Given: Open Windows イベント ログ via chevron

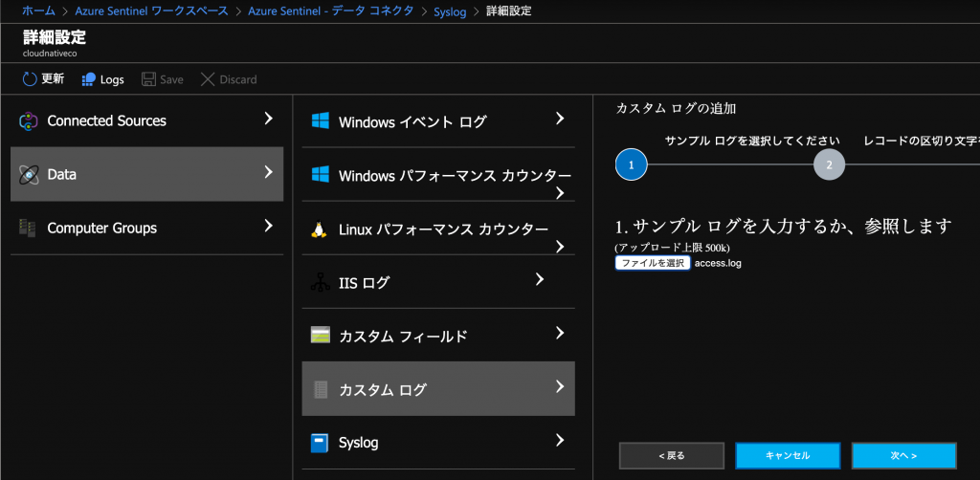Looking at the screenshot, I should [560, 119].
